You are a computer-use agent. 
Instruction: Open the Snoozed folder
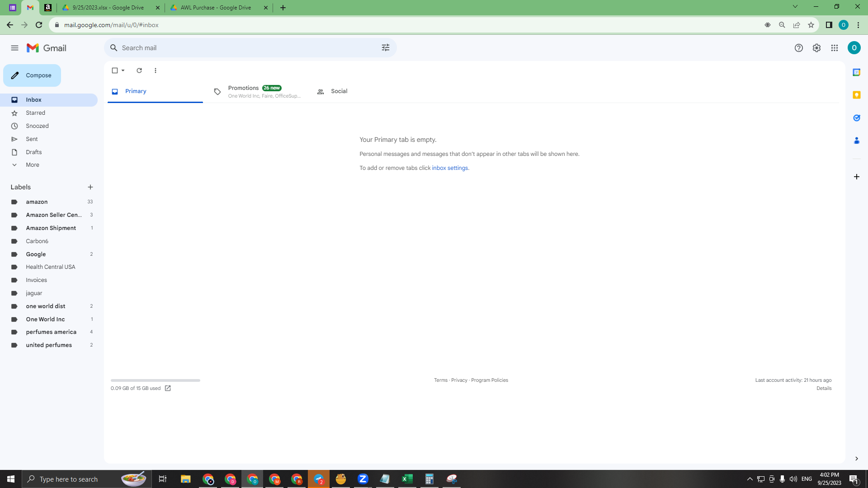pyautogui.click(x=49, y=126)
